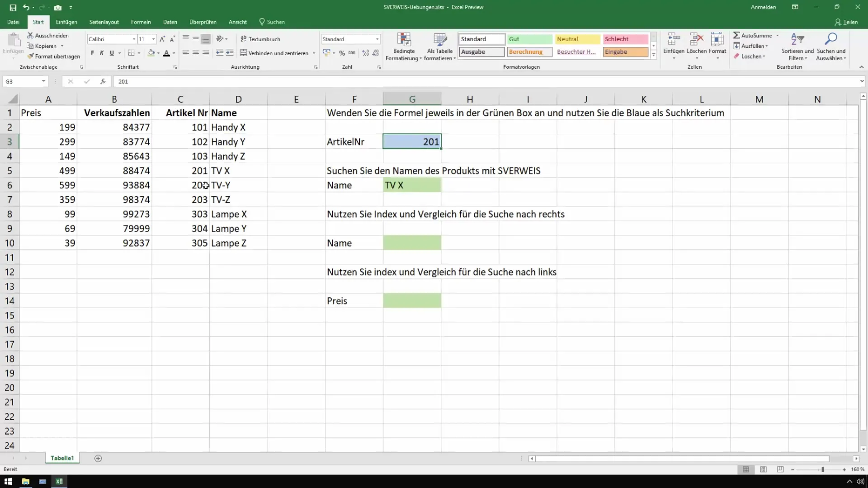
Task: Switch to the Ansicht tab
Action: click(238, 22)
